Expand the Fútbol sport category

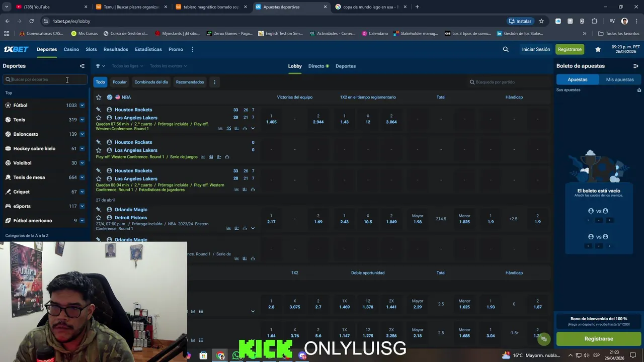82,105
